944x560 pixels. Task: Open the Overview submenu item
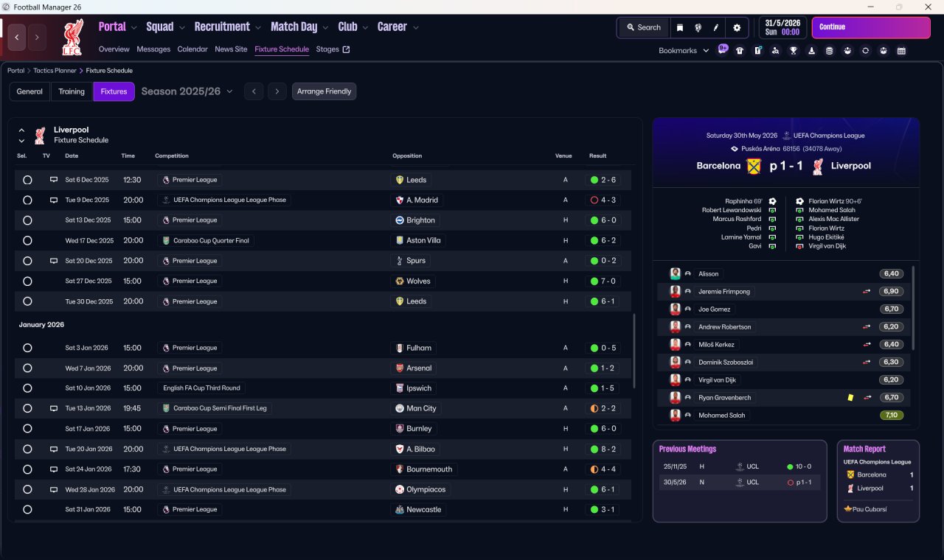(x=114, y=49)
